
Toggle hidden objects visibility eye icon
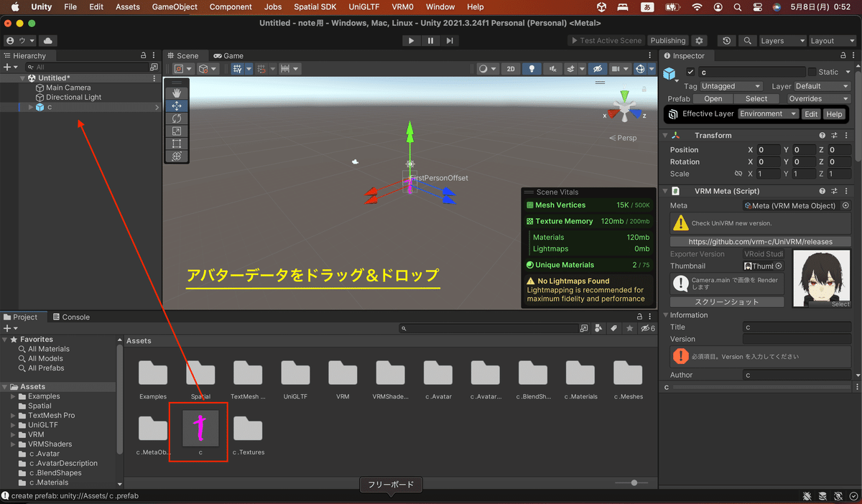coord(596,69)
